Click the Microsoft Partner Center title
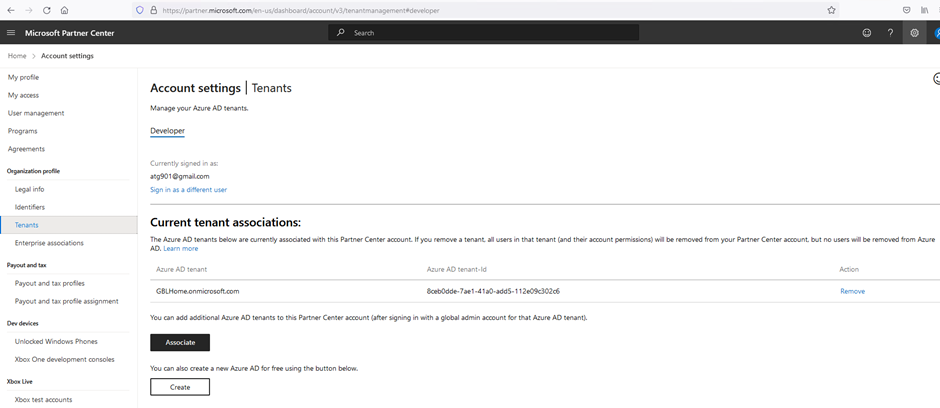 coord(70,33)
